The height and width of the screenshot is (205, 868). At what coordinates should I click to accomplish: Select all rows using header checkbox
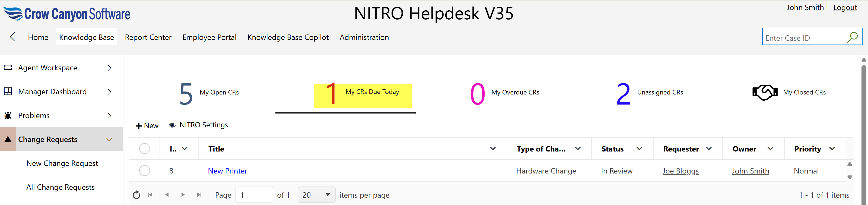tap(145, 149)
